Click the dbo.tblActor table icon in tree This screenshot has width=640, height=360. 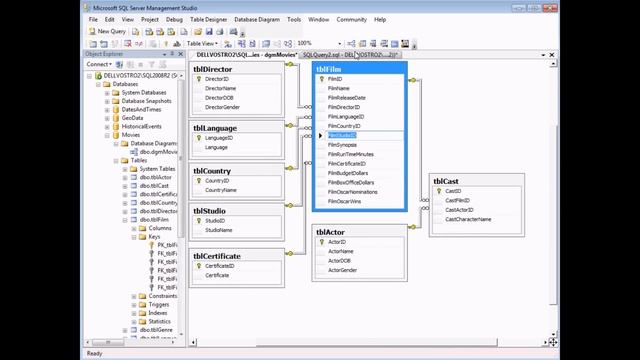pos(134,178)
